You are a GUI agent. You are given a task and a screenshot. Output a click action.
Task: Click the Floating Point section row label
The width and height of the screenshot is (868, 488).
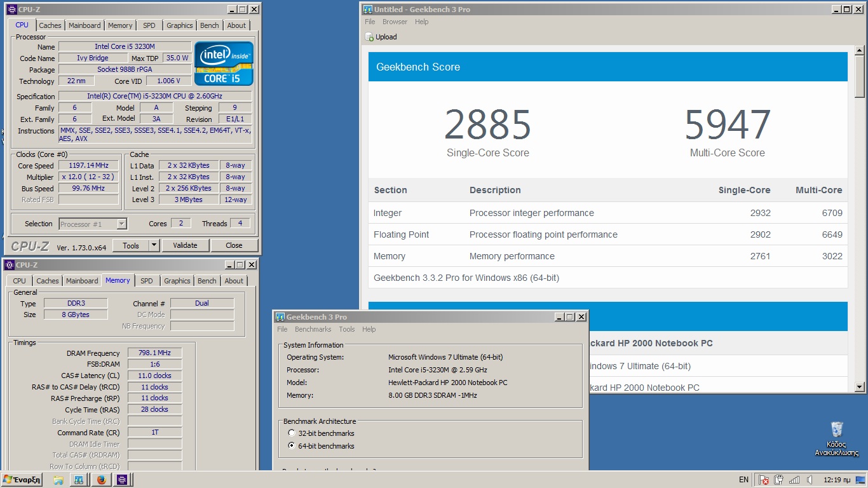point(401,234)
